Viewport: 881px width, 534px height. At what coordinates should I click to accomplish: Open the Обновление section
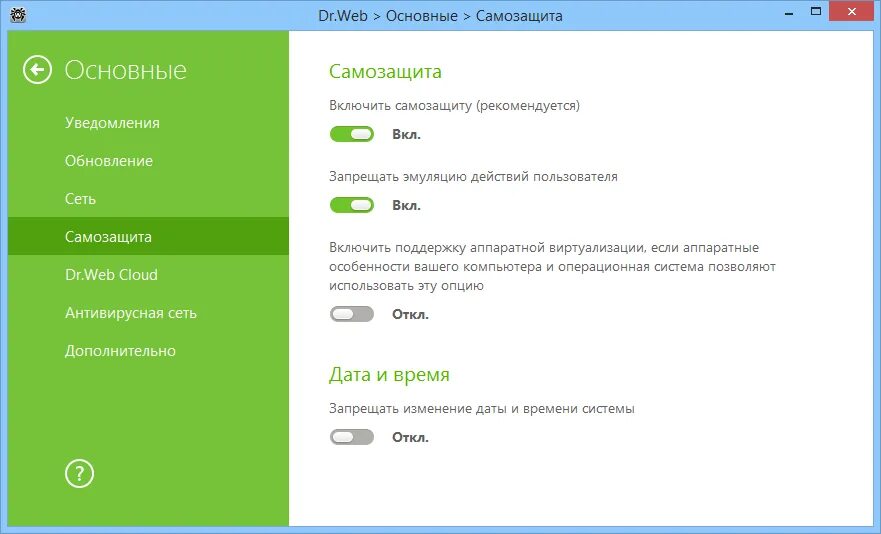(148, 161)
